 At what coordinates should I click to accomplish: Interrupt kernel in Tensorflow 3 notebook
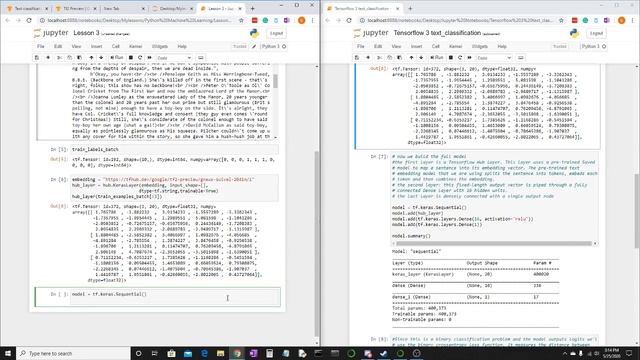click(451, 58)
